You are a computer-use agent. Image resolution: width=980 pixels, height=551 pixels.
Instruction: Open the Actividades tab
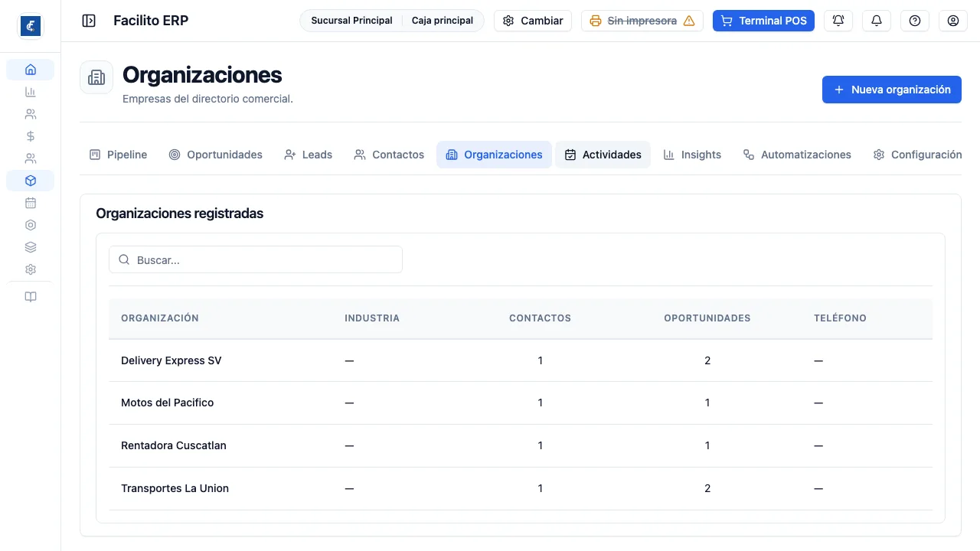coord(603,155)
